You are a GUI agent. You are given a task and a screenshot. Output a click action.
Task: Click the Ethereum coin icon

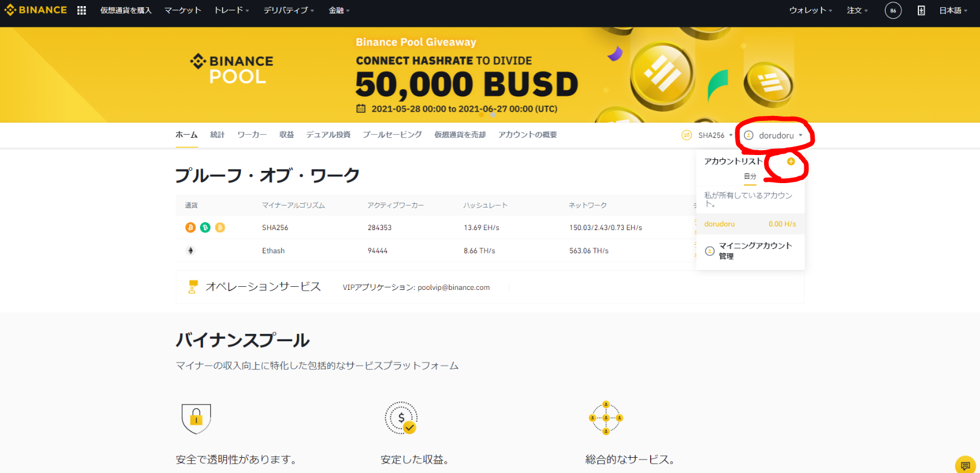coord(190,251)
